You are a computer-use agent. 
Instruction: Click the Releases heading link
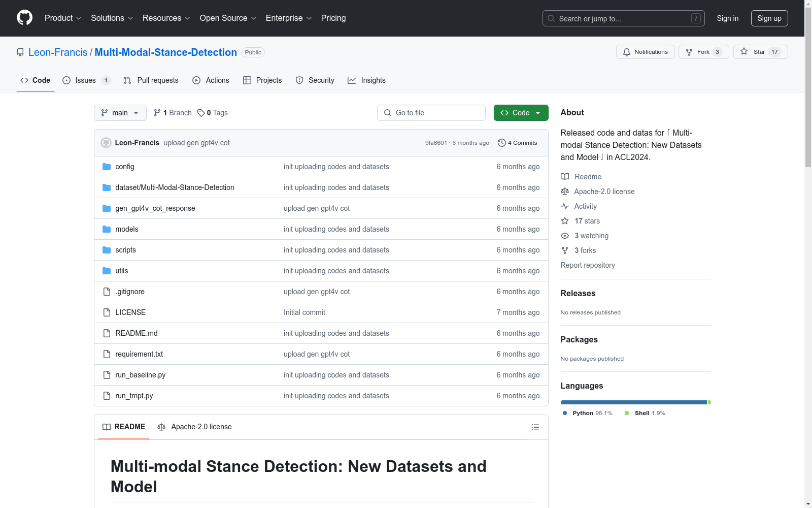578,293
